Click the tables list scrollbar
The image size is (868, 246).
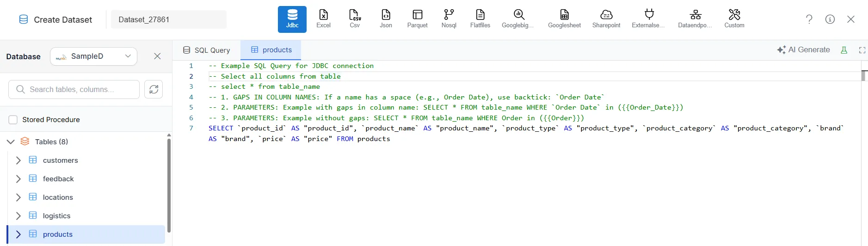pyautogui.click(x=169, y=185)
